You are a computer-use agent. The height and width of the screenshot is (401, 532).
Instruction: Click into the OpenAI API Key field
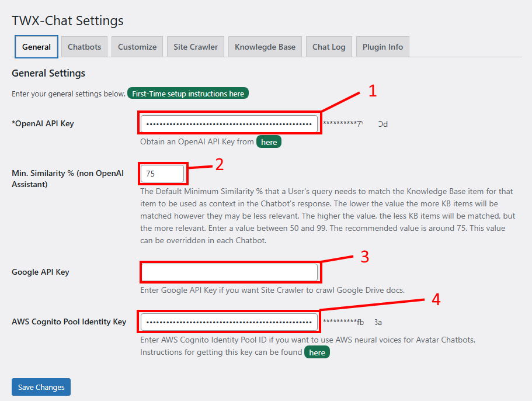click(229, 124)
